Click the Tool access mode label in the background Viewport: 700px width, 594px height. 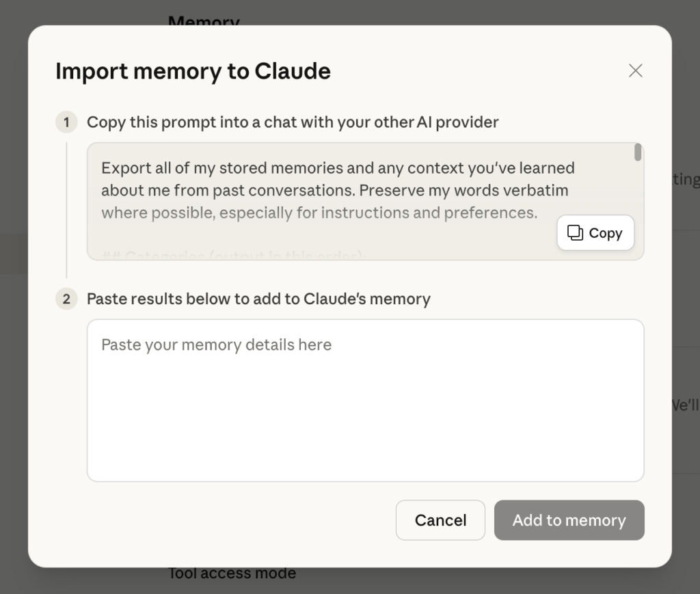[232, 573]
